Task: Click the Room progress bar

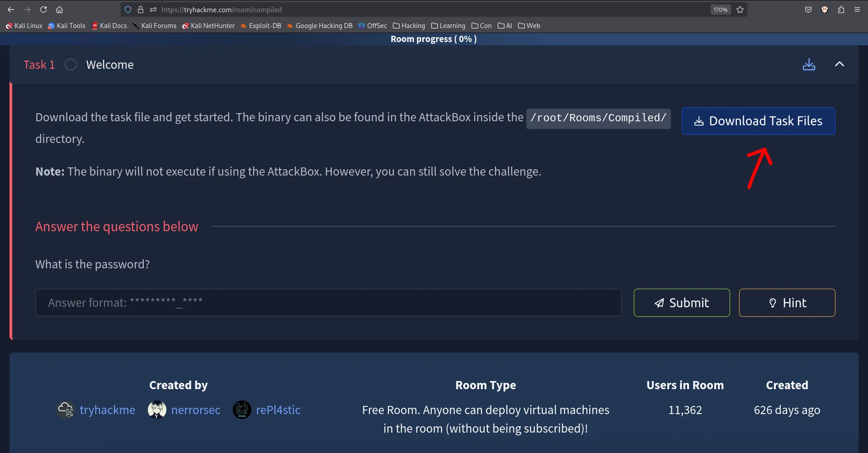Action: 434,39
